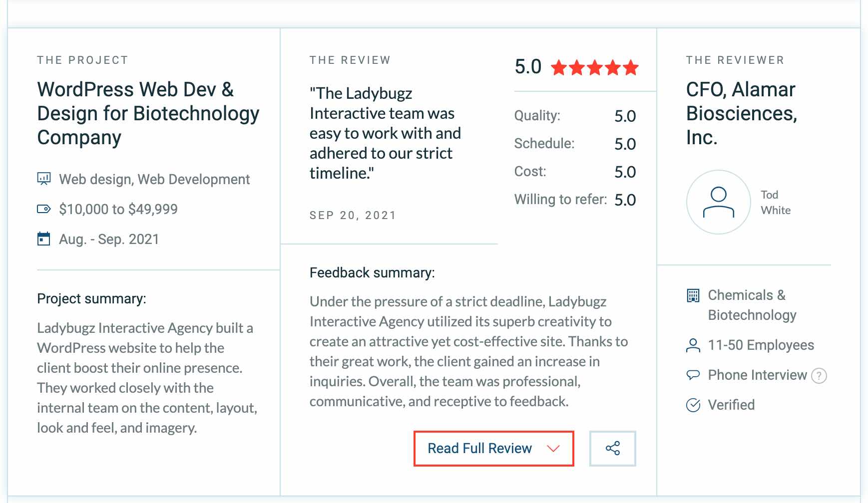868x503 pixels.
Task: Select the price tag icon near $10,000
Action: (x=43, y=209)
